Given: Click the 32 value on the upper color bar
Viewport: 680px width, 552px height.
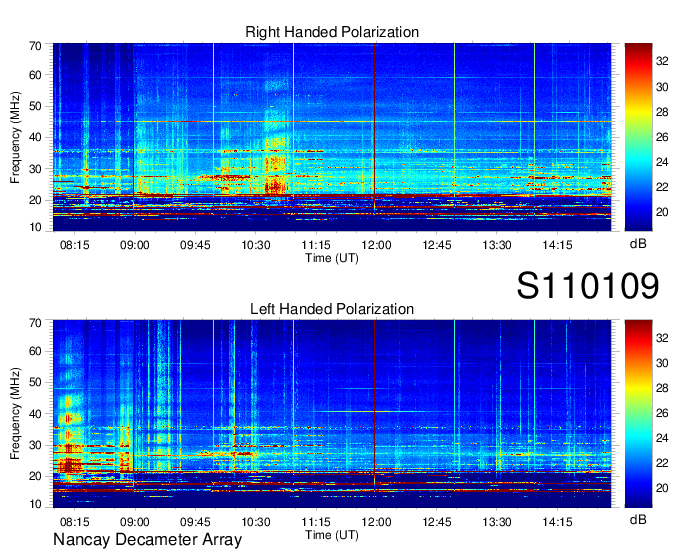Looking at the screenshot, I should 662,61.
